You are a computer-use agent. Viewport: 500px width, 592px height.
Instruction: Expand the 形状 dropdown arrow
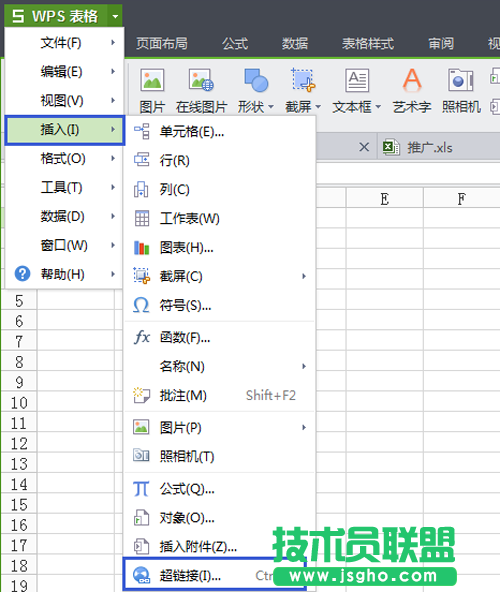[271, 107]
